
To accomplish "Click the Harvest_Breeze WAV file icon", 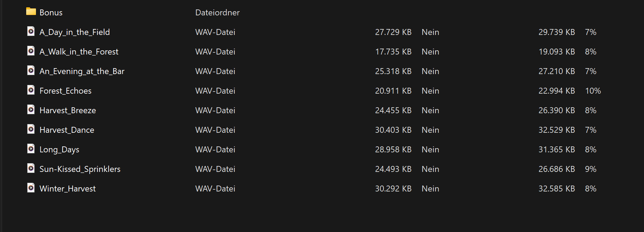I will point(31,110).
